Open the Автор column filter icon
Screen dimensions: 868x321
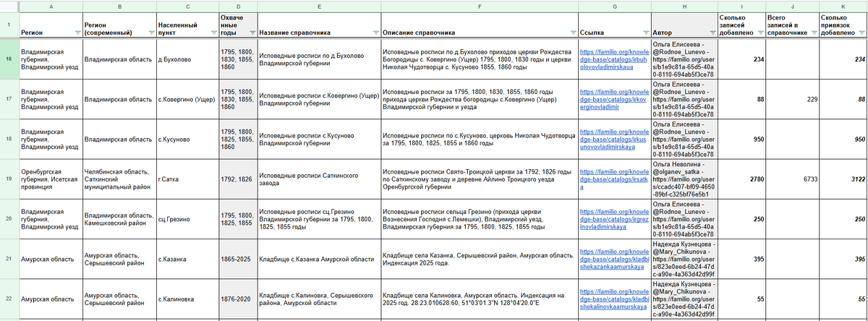coord(712,33)
